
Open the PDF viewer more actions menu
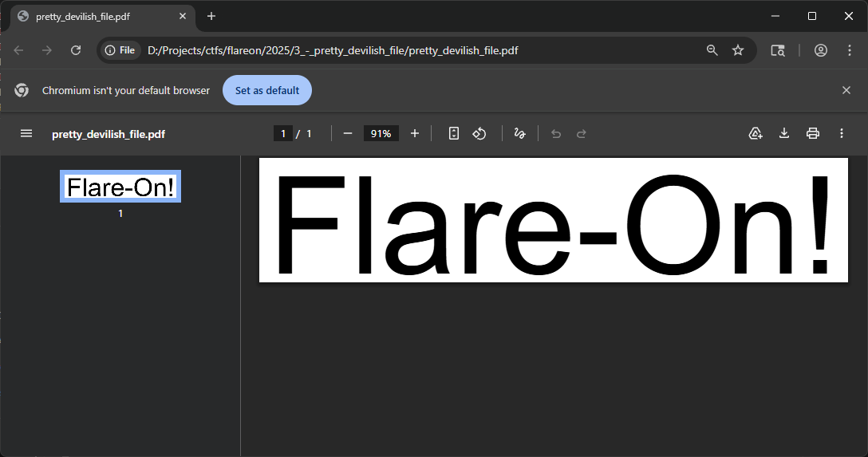click(842, 134)
